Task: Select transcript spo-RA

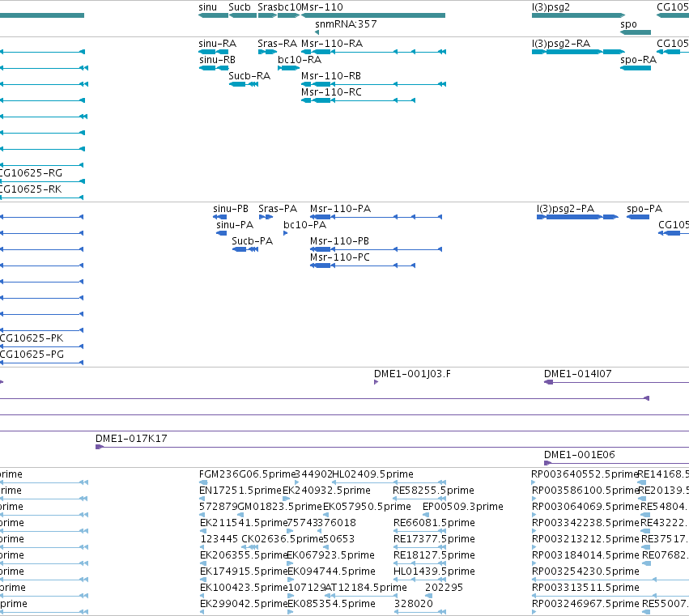Action: [638, 60]
